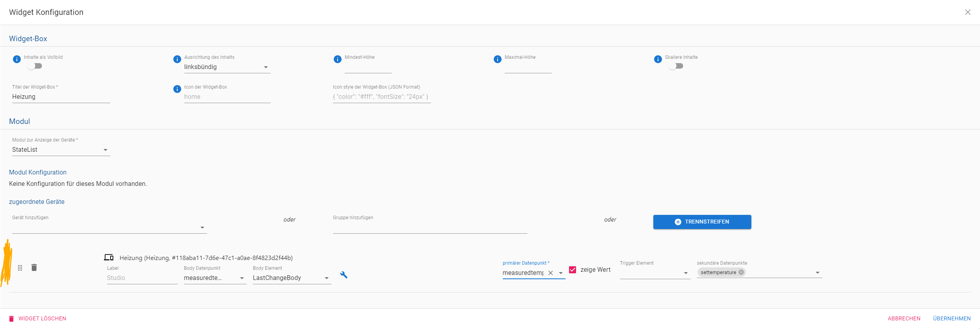
Task: Click drag handle of Heizung device row
Action: 20,268
